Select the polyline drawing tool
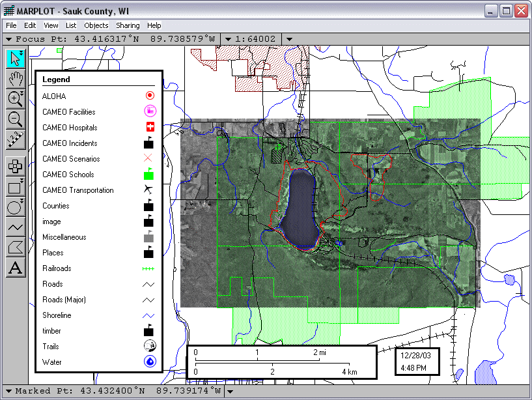Viewport: 532px width, 400px height. click(x=16, y=227)
